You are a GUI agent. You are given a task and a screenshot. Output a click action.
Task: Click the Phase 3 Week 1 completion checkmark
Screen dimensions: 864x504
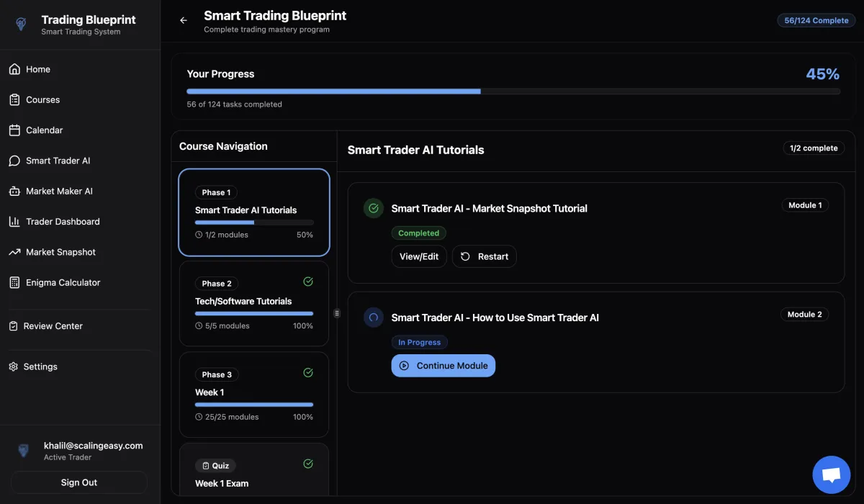click(x=308, y=372)
